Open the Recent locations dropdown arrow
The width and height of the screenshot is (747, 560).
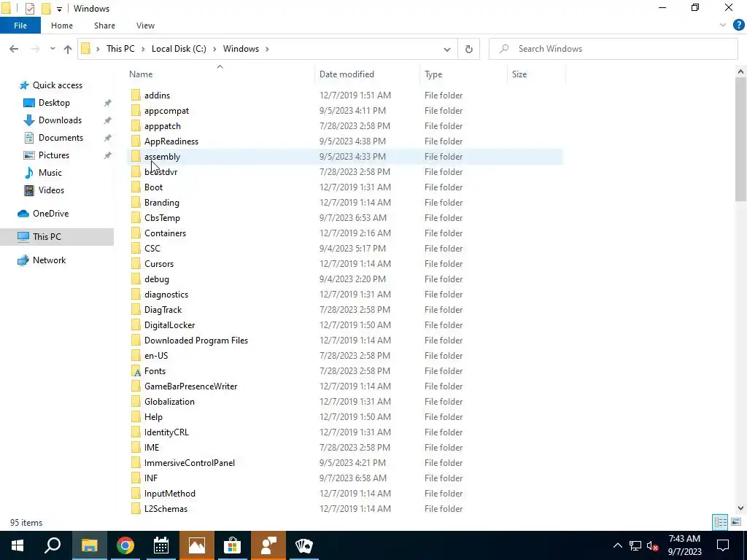(53, 49)
